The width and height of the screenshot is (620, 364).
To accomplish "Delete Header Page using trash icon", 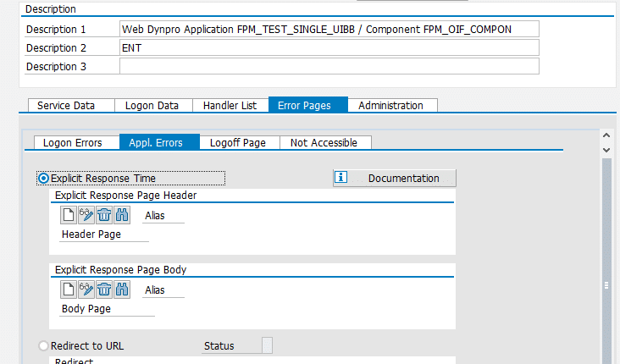I will point(104,215).
